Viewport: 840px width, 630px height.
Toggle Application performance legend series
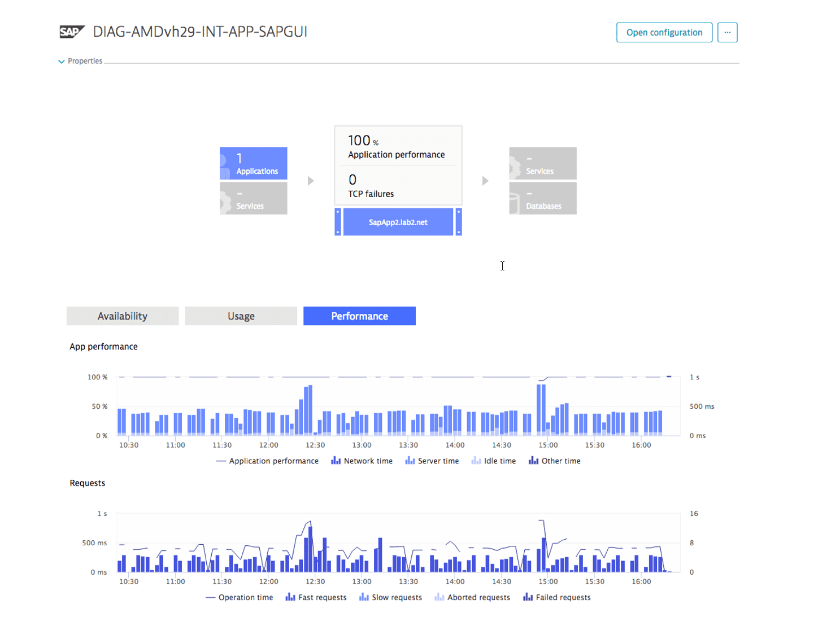(x=267, y=461)
